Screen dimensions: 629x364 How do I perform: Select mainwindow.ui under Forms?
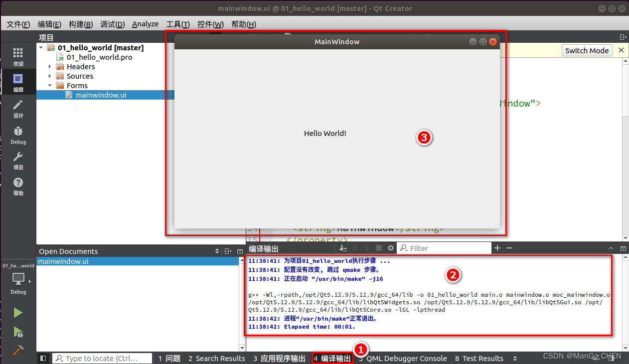101,95
